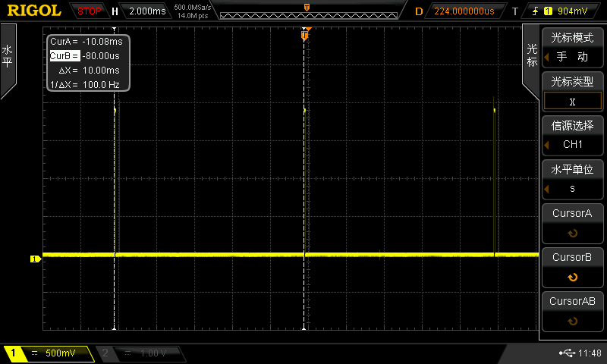Open the 信源选择 CH1 source selector
607x364 pixels.
pyautogui.click(x=572, y=135)
